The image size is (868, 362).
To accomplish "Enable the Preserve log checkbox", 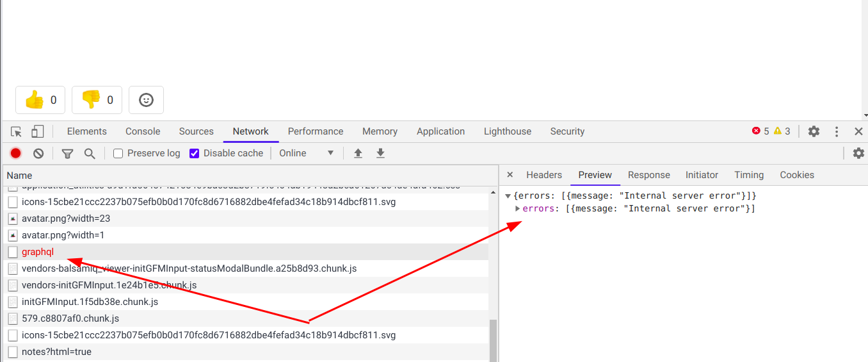I will (118, 153).
